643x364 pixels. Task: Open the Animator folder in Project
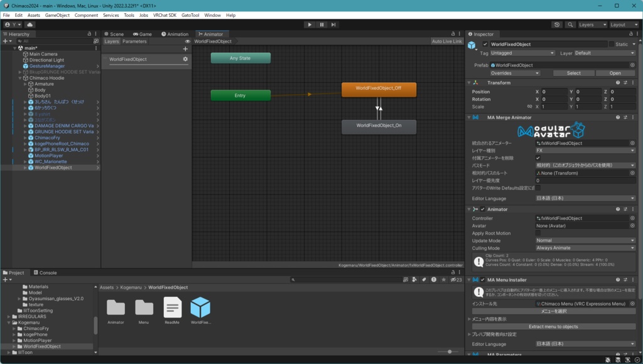tap(116, 308)
